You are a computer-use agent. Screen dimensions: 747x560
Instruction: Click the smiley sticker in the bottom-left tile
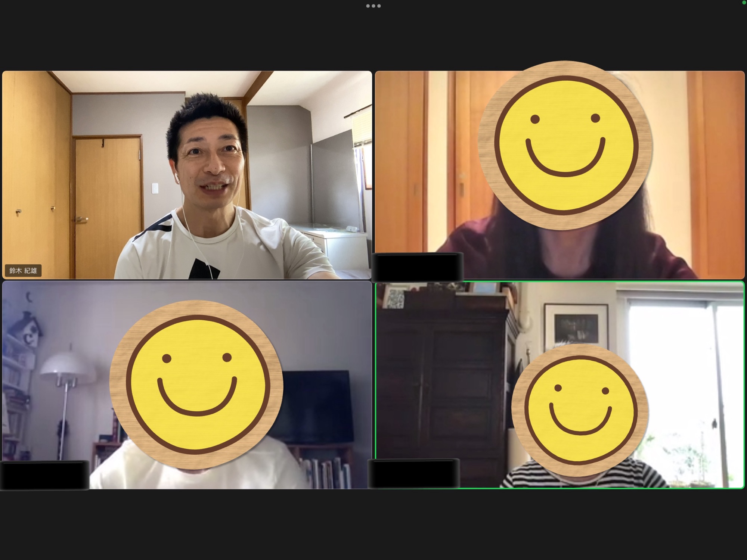(196, 385)
